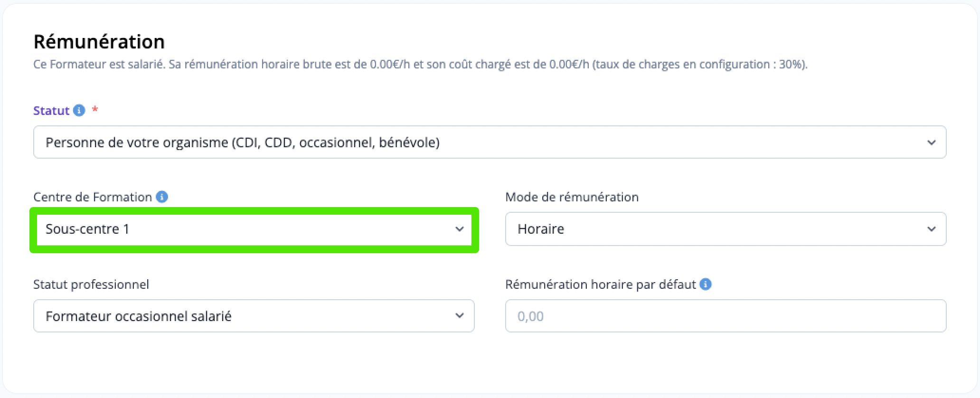Open the Formateur occasionnel salarié dropdown
Screen dimensions: 980x398
coord(254,316)
